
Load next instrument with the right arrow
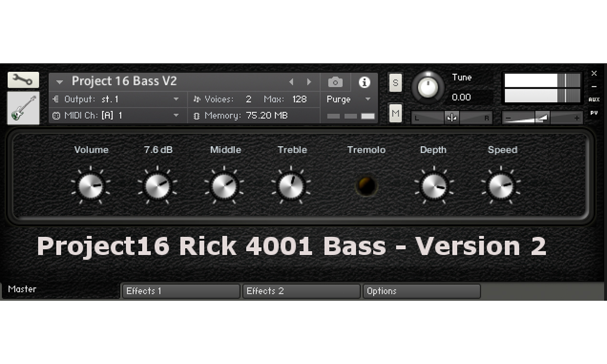click(309, 82)
